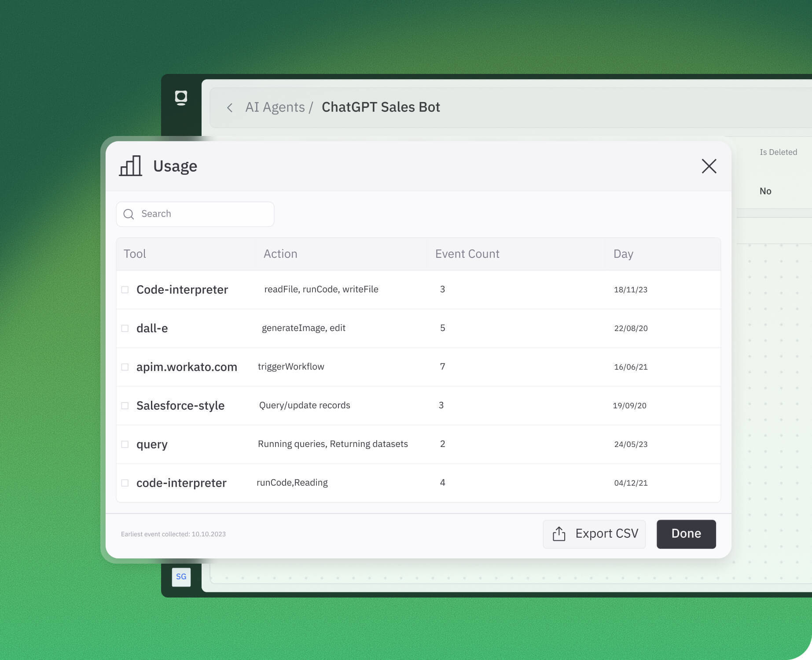
Task: Click the triggerWorkflow action cell
Action: 291,367
